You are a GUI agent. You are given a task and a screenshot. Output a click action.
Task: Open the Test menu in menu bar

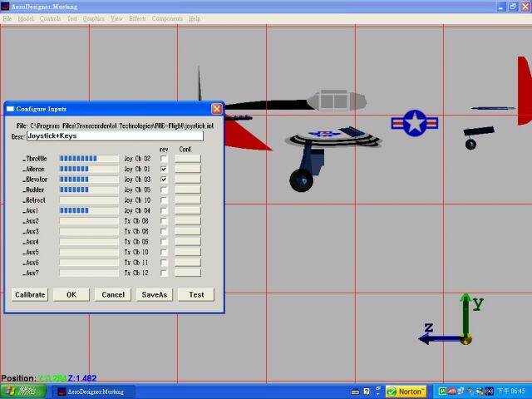(72, 18)
